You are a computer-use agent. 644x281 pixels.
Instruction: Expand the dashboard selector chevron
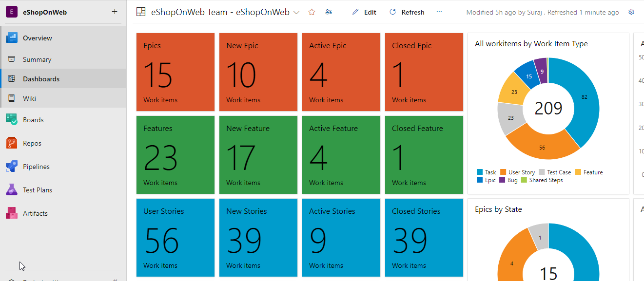296,13
